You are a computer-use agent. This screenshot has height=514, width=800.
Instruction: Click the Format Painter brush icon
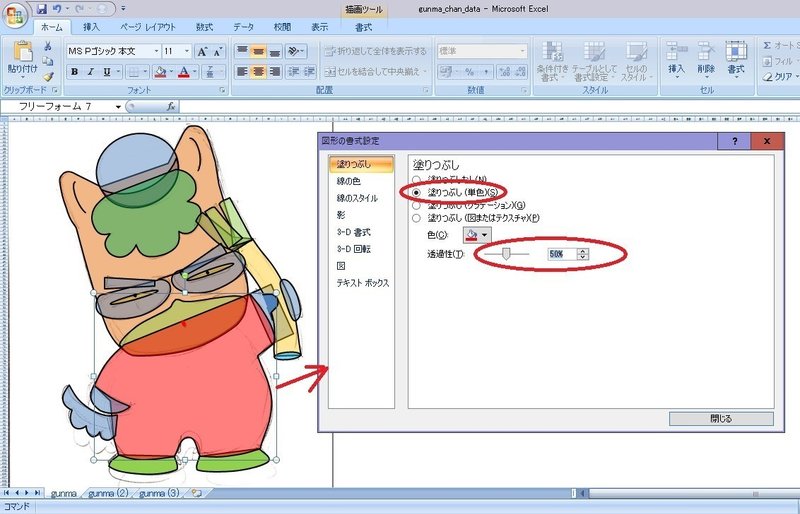[47, 76]
